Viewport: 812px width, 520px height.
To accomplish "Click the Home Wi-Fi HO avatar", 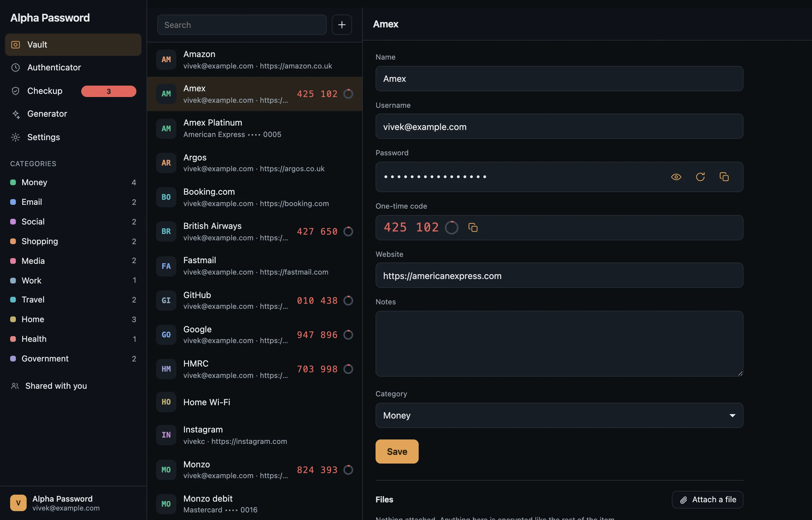I will [166, 402].
